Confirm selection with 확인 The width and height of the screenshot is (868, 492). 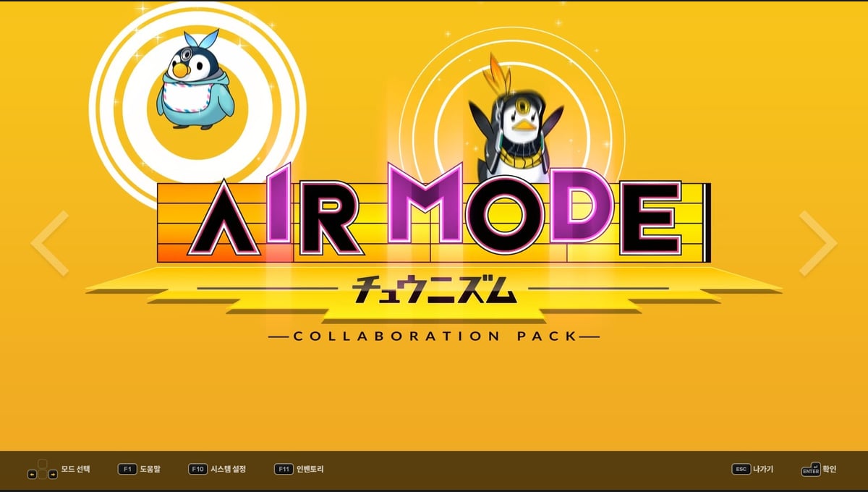point(829,469)
